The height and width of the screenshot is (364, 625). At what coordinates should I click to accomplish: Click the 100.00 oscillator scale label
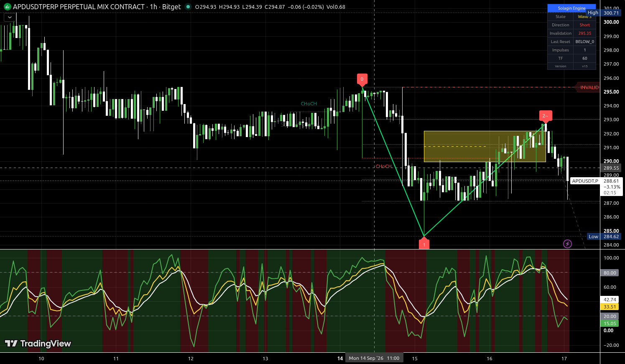tap(611, 258)
